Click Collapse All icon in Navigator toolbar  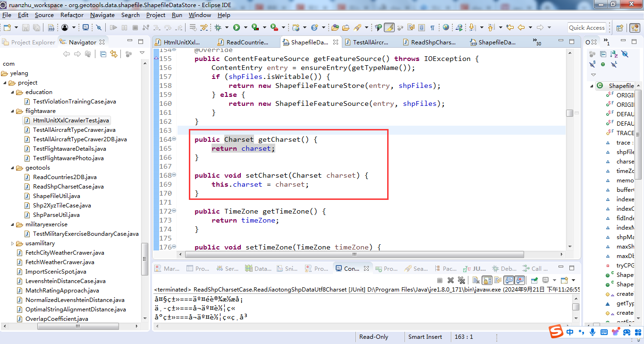click(103, 54)
